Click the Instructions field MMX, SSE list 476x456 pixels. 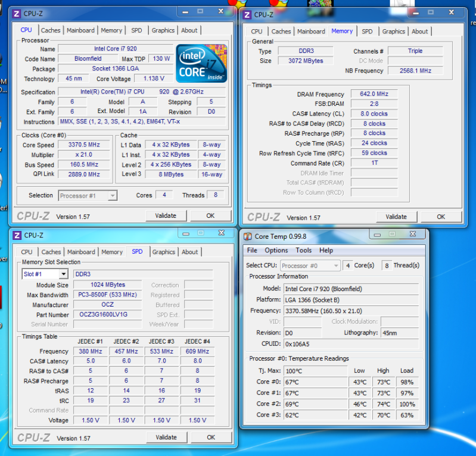coord(142,121)
